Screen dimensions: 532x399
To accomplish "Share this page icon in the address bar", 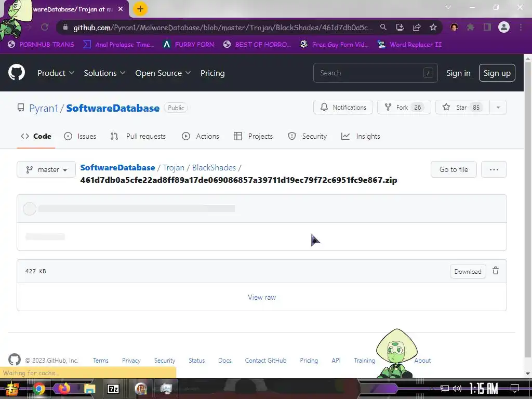I will pos(417,27).
